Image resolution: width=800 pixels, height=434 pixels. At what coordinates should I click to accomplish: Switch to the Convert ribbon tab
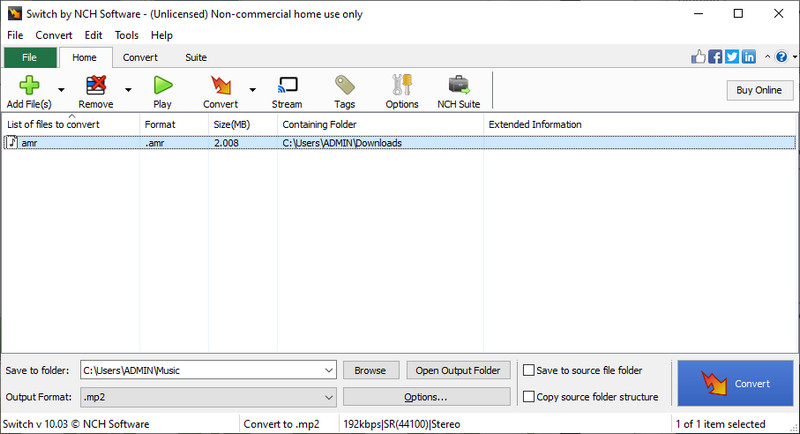[x=140, y=58]
